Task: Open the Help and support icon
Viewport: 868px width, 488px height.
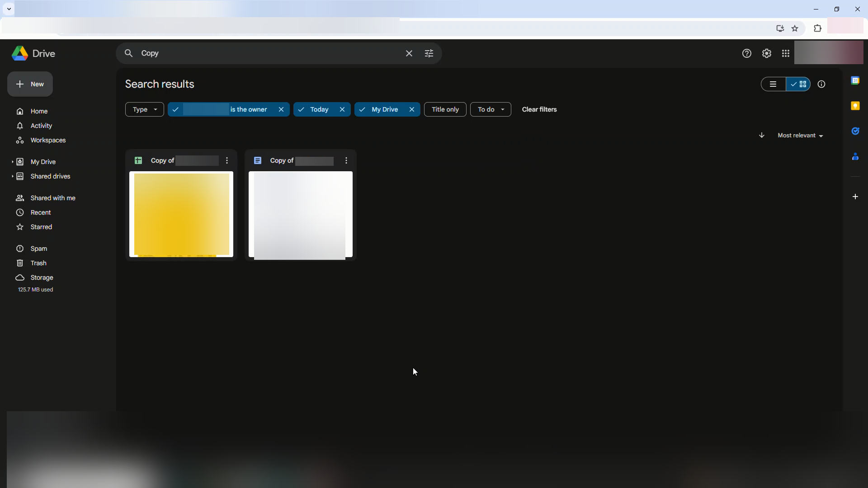Action: click(746, 53)
